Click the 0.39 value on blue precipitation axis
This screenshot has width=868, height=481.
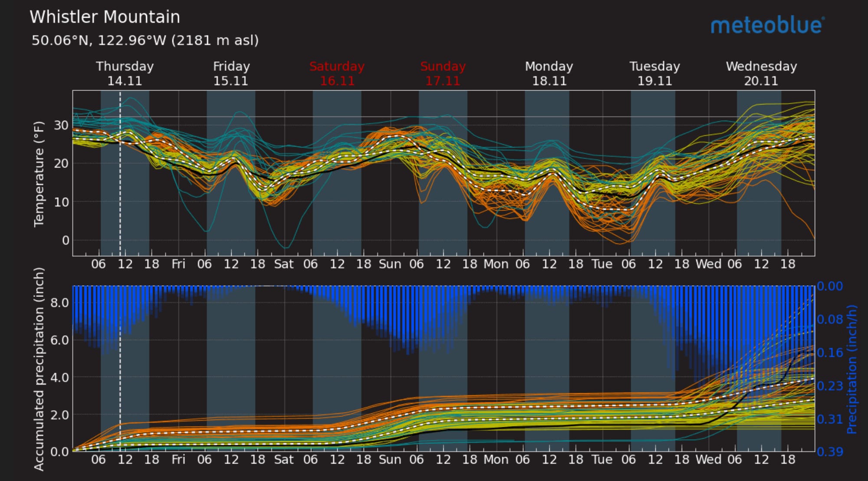(829, 452)
